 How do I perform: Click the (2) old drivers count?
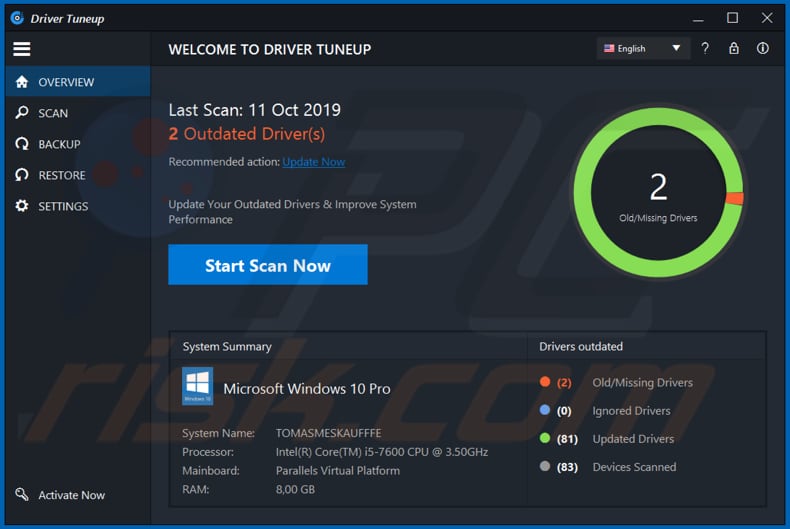coord(564,383)
